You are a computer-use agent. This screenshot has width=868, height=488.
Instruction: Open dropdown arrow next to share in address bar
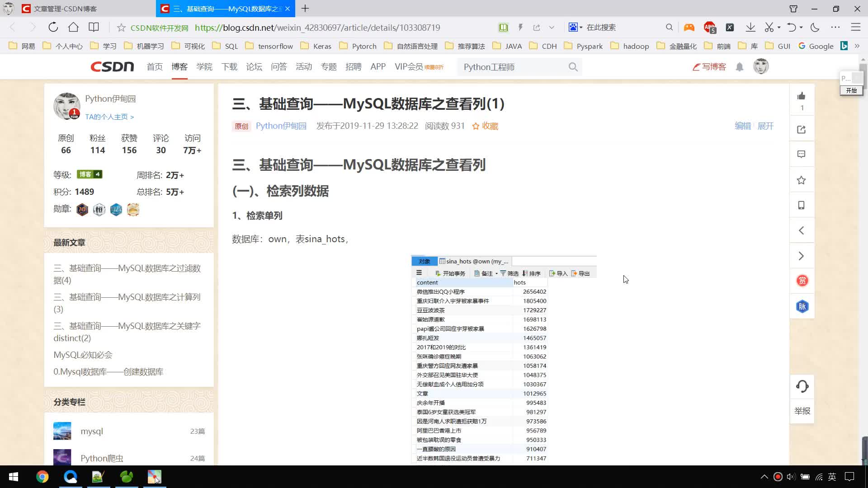552,27
